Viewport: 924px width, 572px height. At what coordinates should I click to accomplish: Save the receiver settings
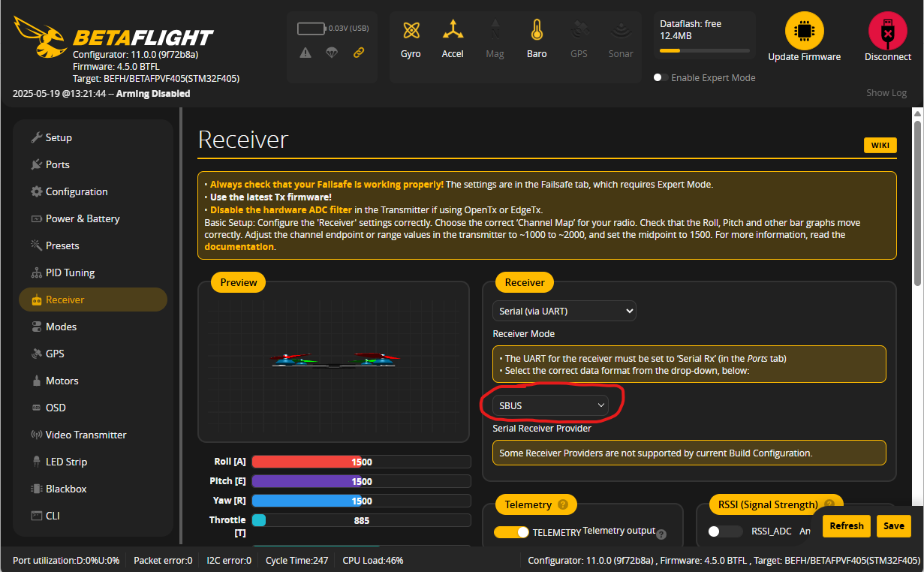(893, 526)
